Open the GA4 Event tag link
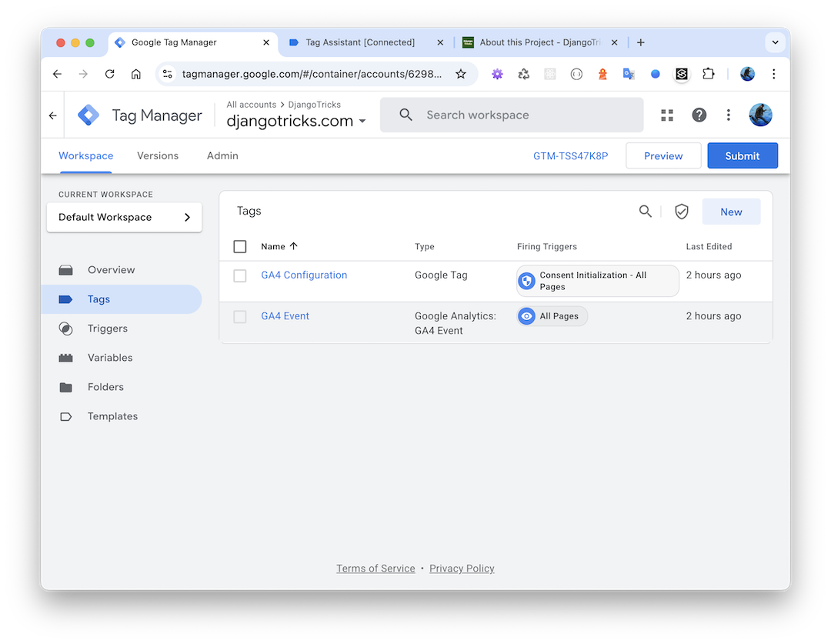 point(285,316)
